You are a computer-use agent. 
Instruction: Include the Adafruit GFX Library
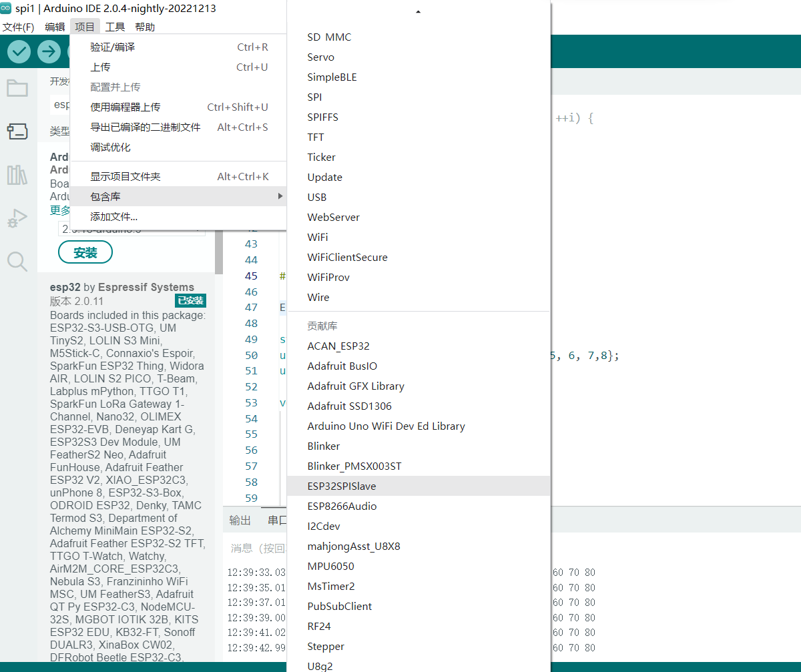419,386
